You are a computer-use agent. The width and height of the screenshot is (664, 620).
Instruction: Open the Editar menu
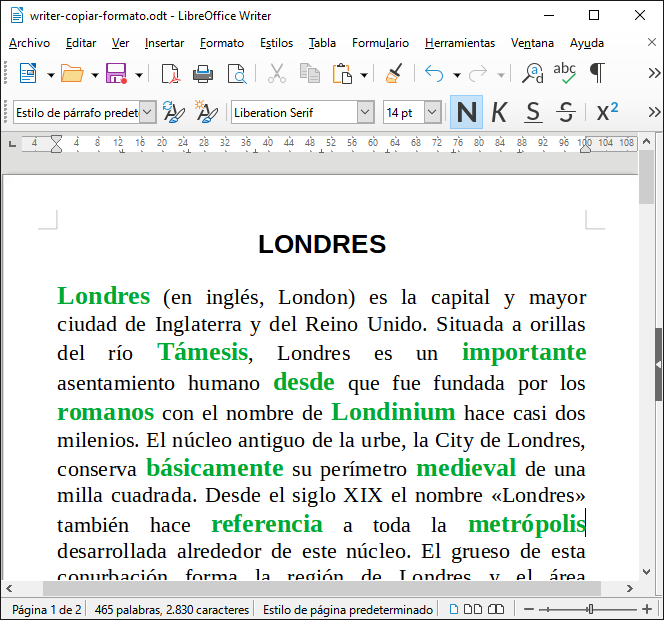(x=81, y=43)
